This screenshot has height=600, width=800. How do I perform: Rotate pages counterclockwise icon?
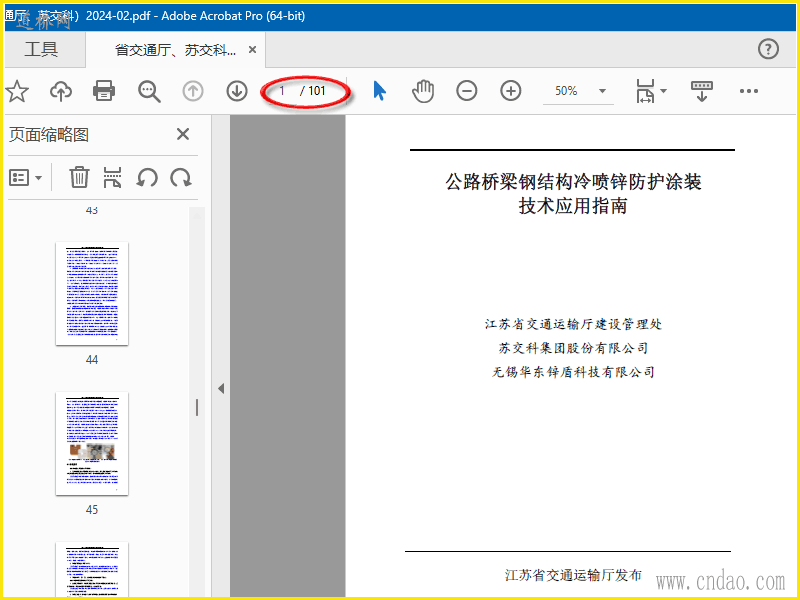(x=147, y=178)
